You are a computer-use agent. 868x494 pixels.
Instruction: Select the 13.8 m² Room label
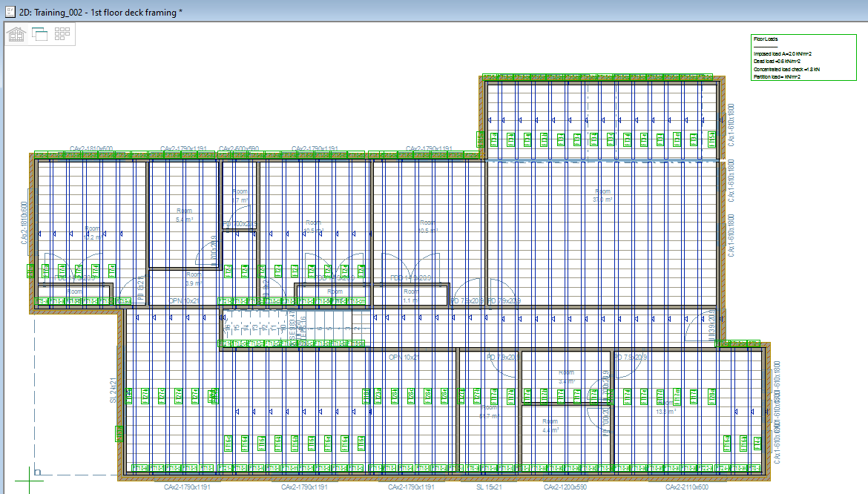[665, 407]
